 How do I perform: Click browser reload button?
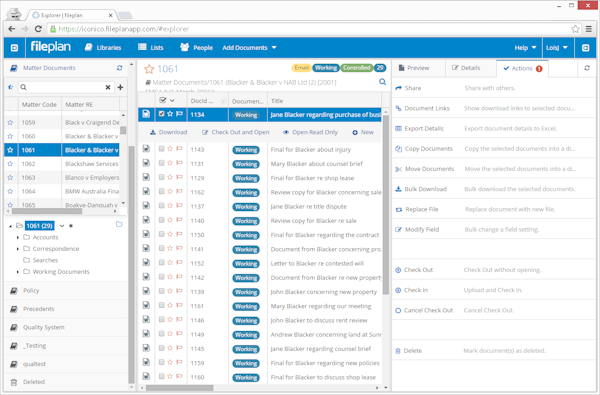38,29
